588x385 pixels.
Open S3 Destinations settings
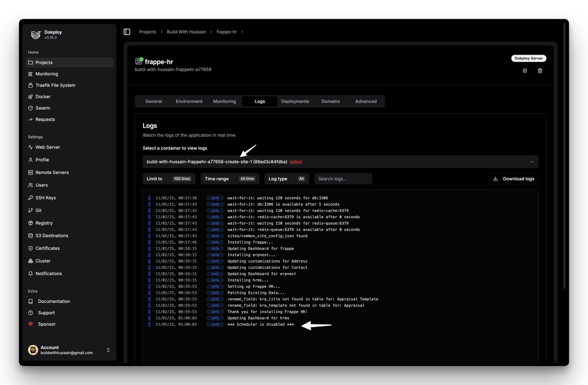(52, 236)
